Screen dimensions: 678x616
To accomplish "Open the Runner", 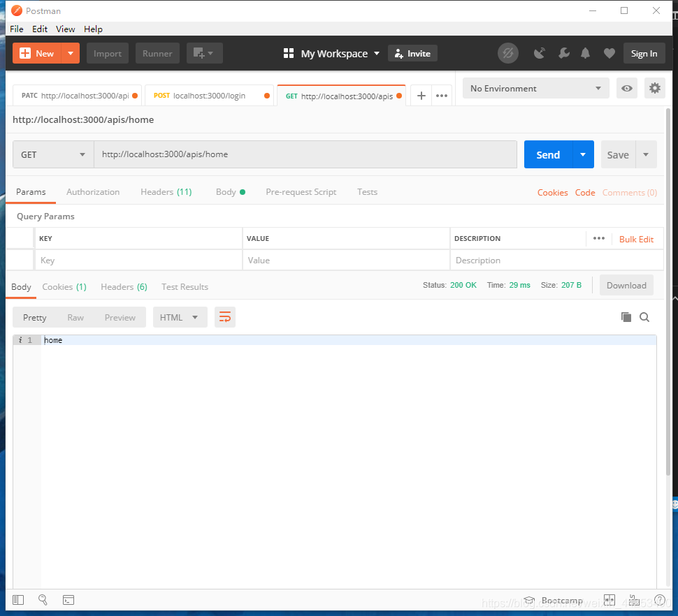I will point(157,53).
